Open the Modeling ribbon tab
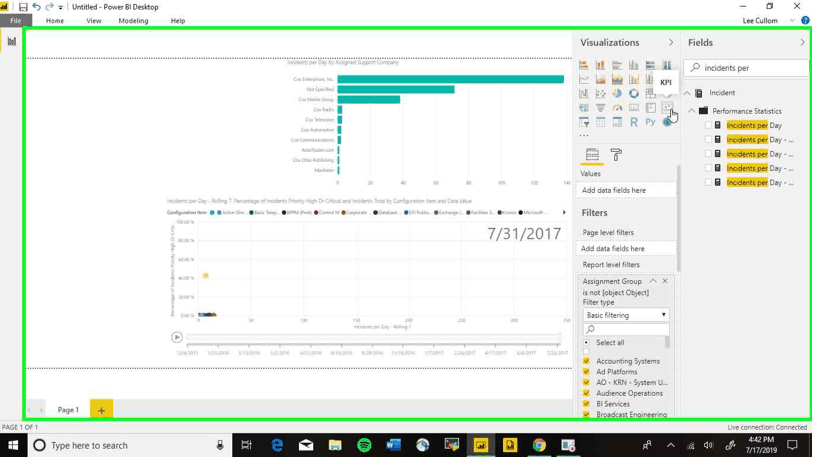This screenshot has height=459, width=814. coord(133,21)
